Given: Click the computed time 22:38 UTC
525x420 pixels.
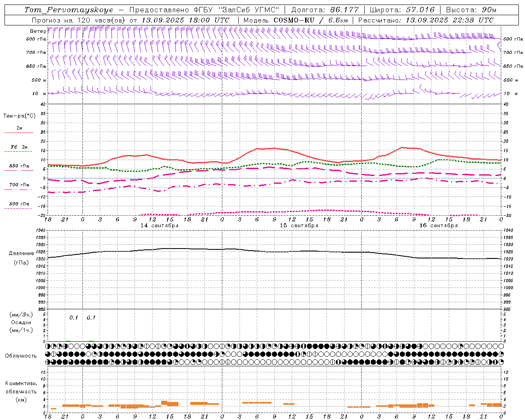Looking at the screenshot, I should pos(472,20).
